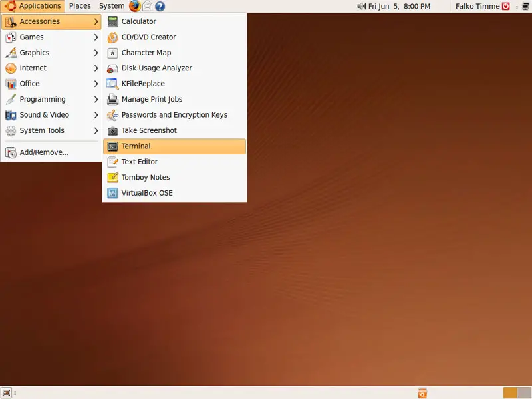Start Disk Usage Analyzer from the submenu
Image resolution: width=532 pixels, height=399 pixels.
(174, 68)
